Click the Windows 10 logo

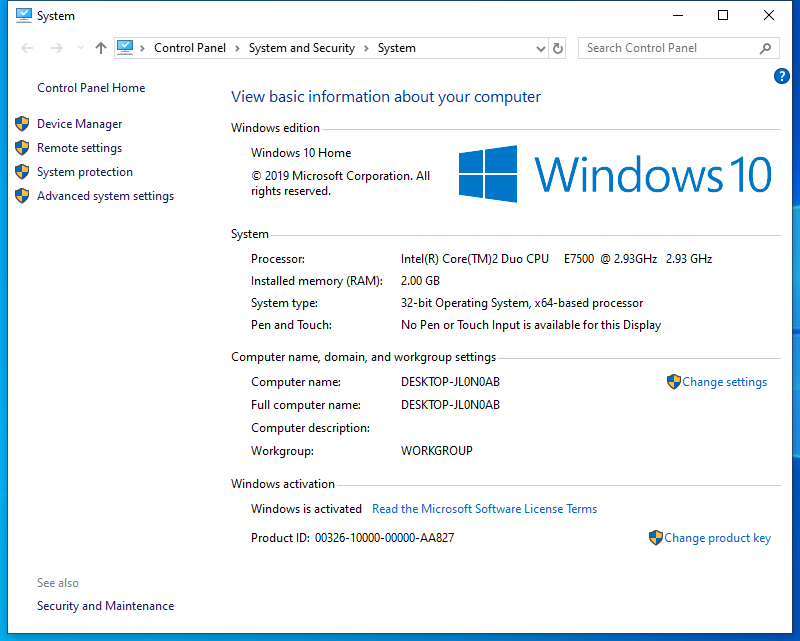[615, 174]
